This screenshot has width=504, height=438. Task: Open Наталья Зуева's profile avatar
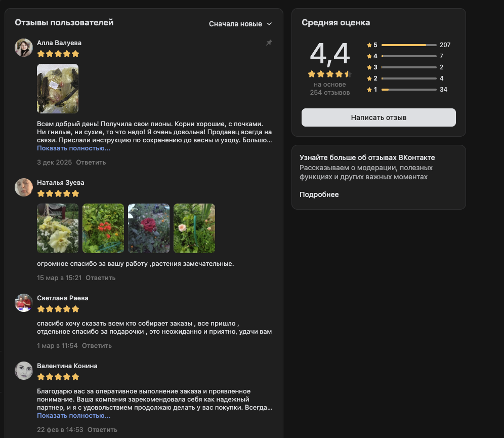pos(24,187)
